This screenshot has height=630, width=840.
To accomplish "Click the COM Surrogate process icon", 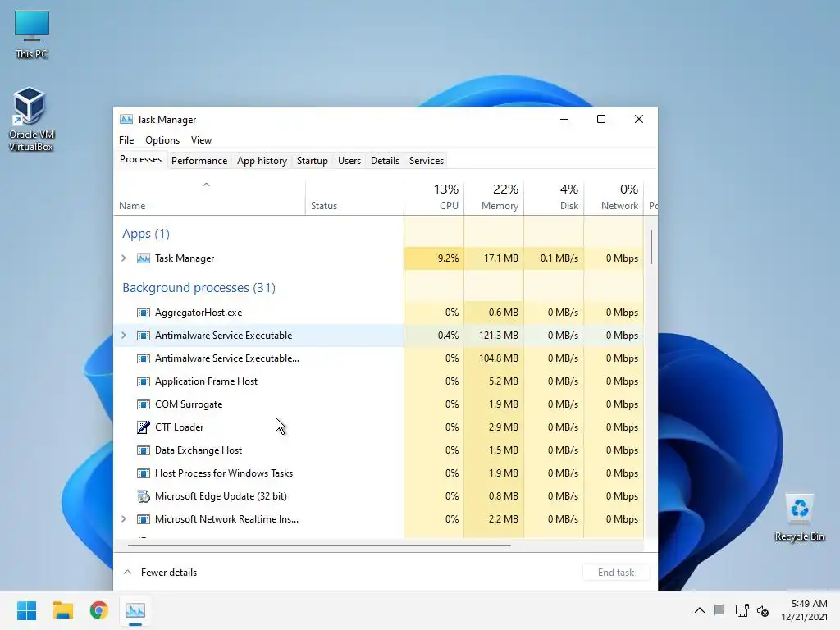I will 143,404.
